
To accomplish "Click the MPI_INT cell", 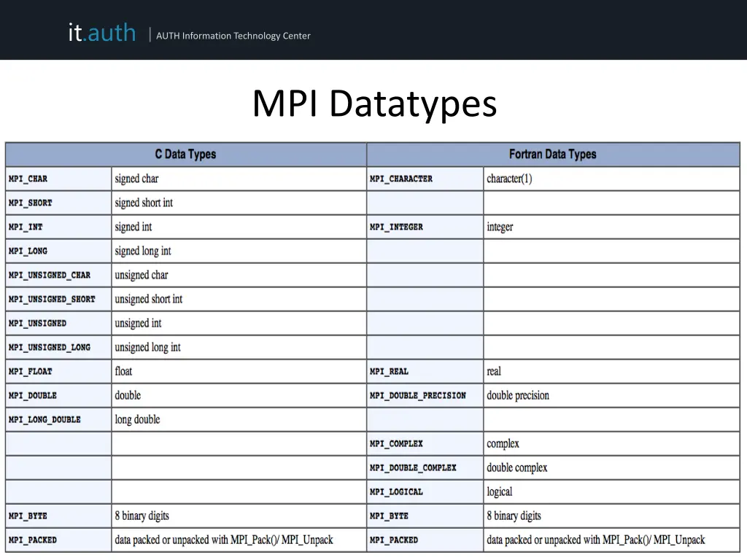I will coord(58,227).
